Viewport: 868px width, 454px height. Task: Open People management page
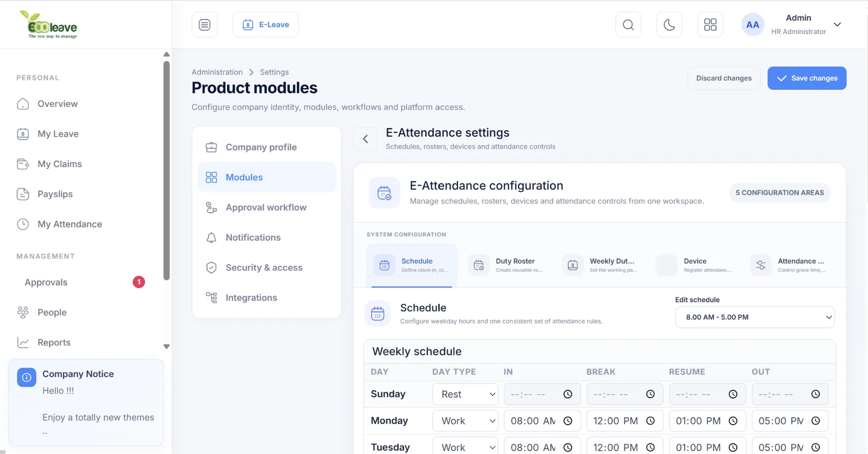52,312
